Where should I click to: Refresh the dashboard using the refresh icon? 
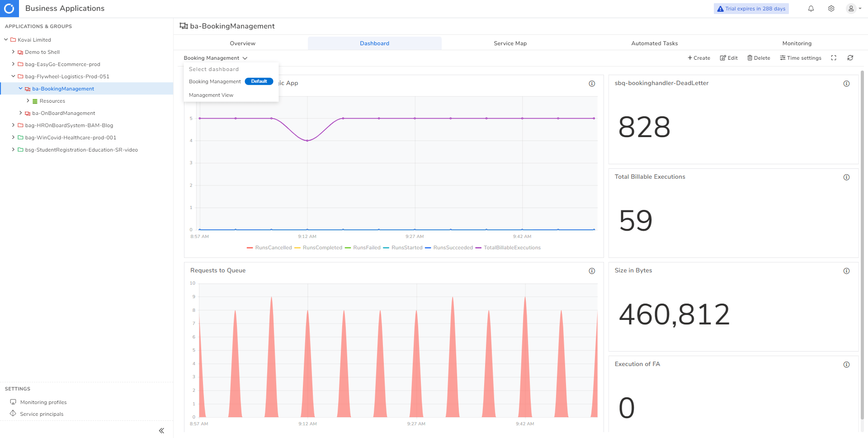[x=850, y=58]
